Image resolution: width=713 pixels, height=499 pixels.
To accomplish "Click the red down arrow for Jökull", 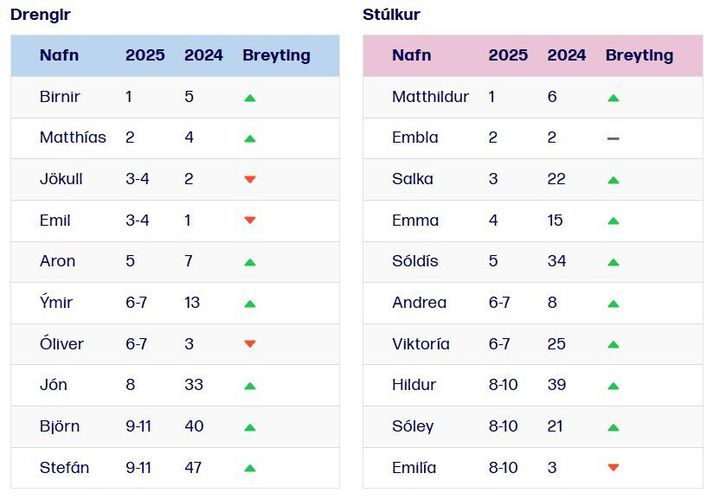I will [x=250, y=180].
